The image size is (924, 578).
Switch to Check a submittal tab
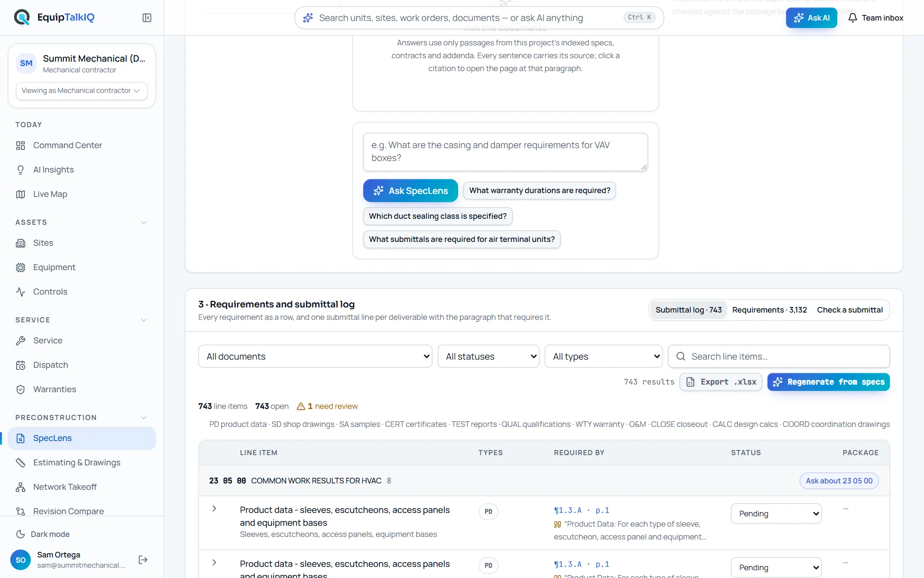pos(850,310)
